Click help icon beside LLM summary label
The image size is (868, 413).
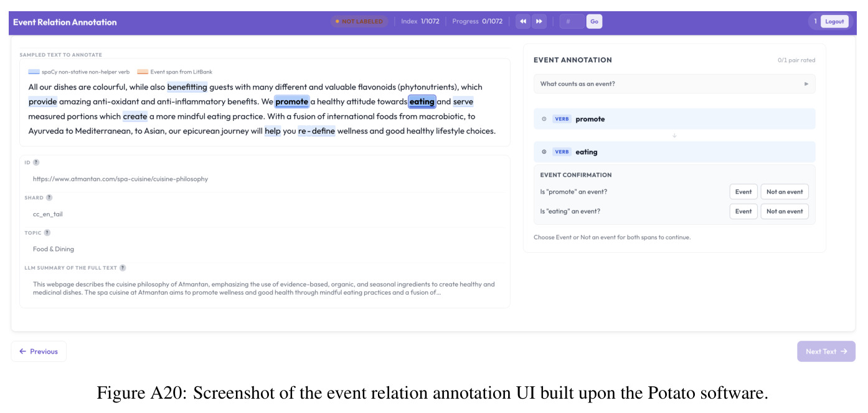tap(123, 268)
